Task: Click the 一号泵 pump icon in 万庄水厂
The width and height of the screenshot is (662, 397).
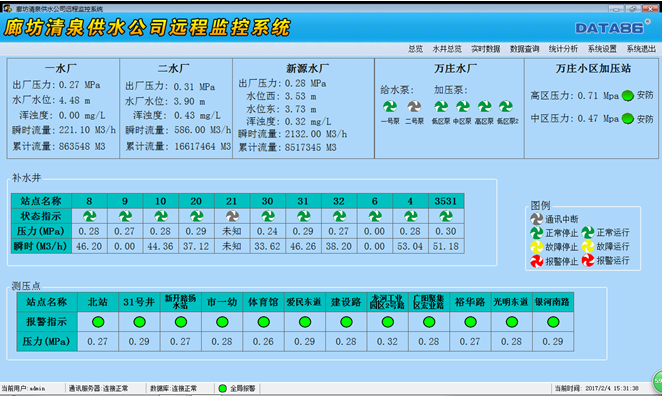Action: (390, 106)
